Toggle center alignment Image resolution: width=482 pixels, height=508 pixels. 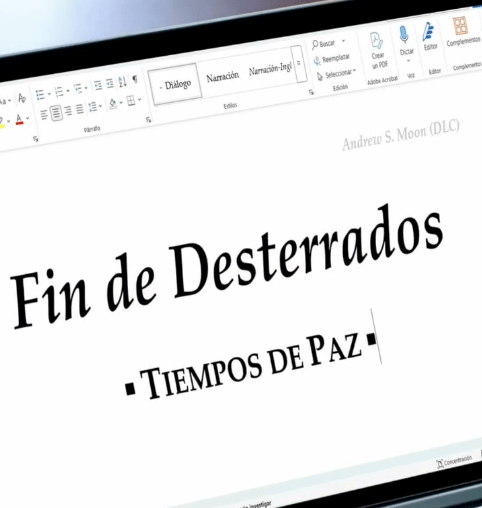[x=56, y=113]
